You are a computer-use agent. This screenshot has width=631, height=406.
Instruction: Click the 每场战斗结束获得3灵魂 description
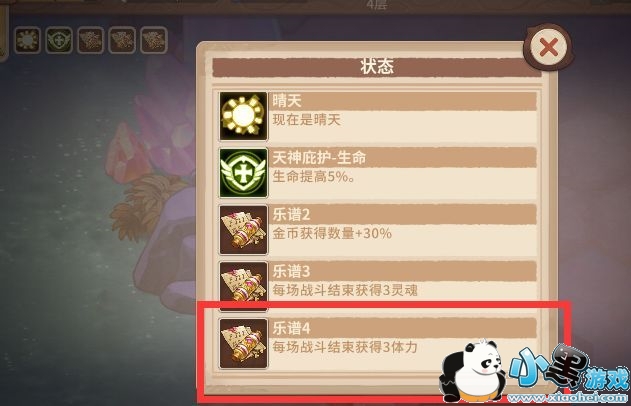[x=345, y=290]
